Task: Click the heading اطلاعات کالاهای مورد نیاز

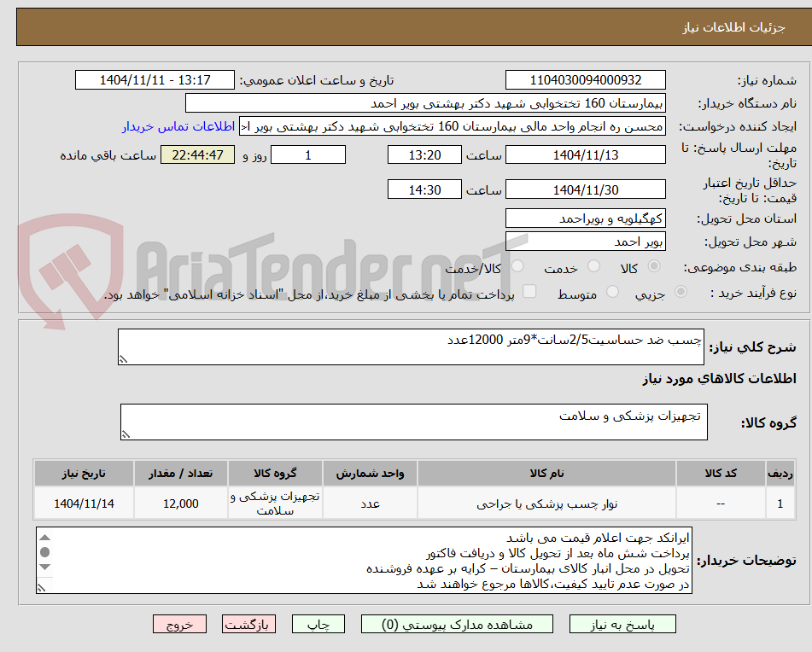Action: (x=719, y=379)
